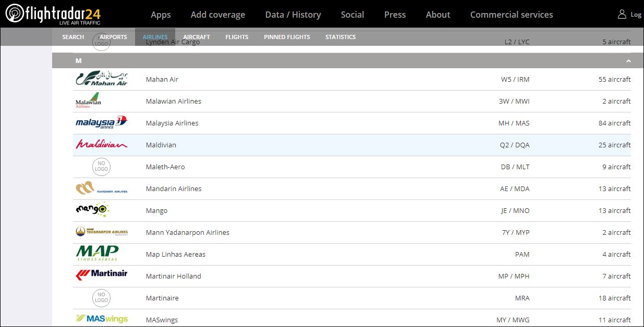Viewport: 644px width, 327px height.
Task: Switch to the FLIGHTS tab
Action: click(237, 37)
